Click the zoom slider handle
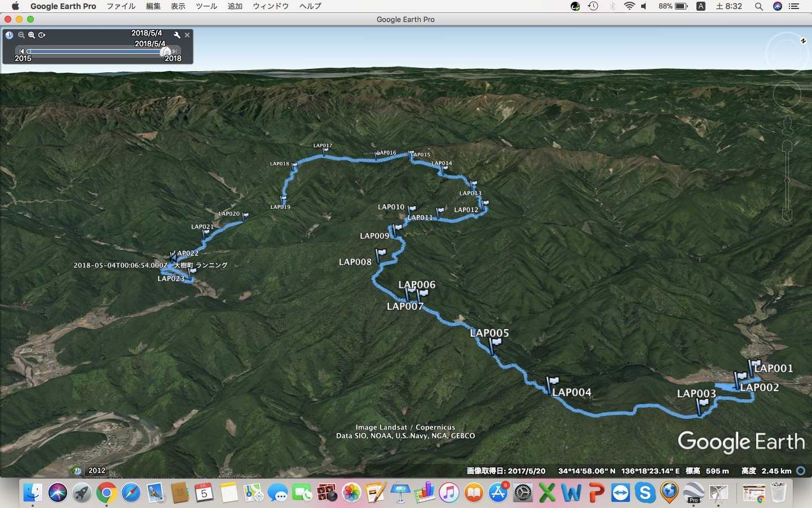 [x=787, y=179]
